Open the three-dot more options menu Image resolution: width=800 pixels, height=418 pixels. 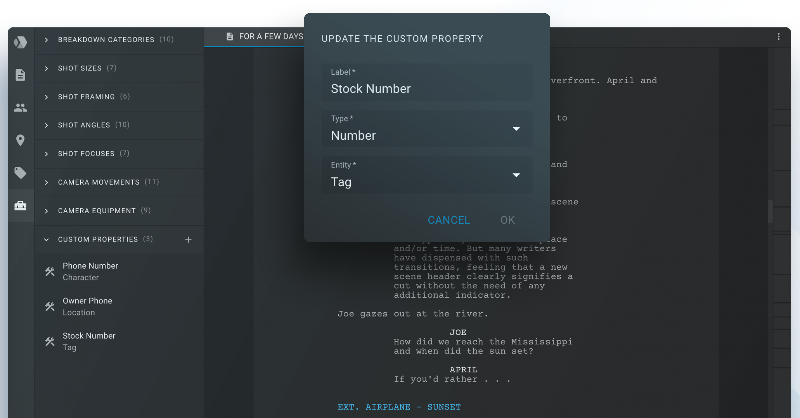779,37
